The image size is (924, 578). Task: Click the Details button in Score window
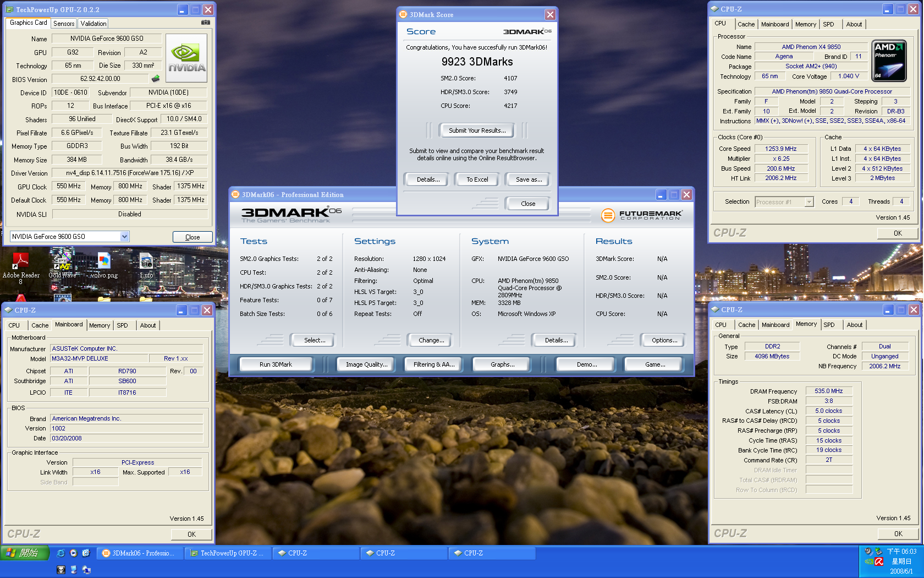point(428,179)
